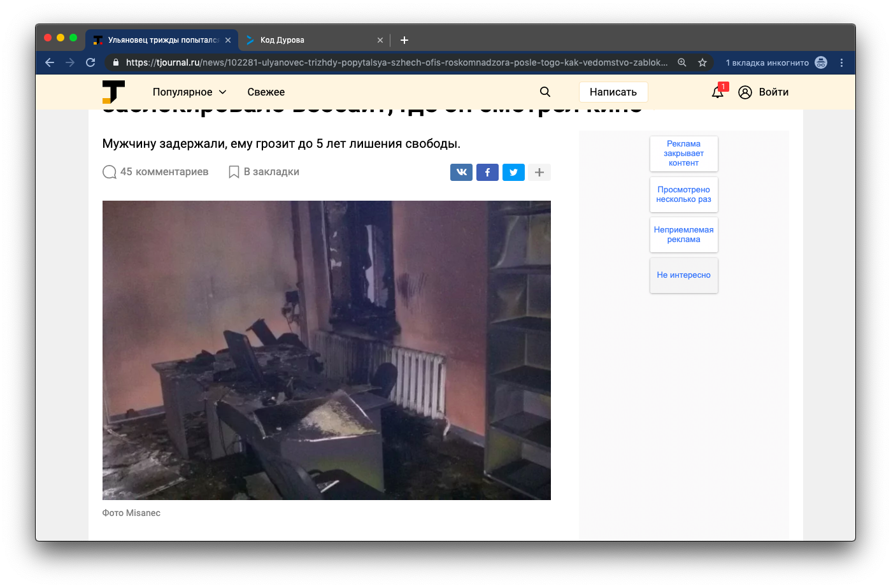Image resolution: width=891 pixels, height=588 pixels.
Task: Open the zoom magnifier in address bar
Action: coord(682,62)
